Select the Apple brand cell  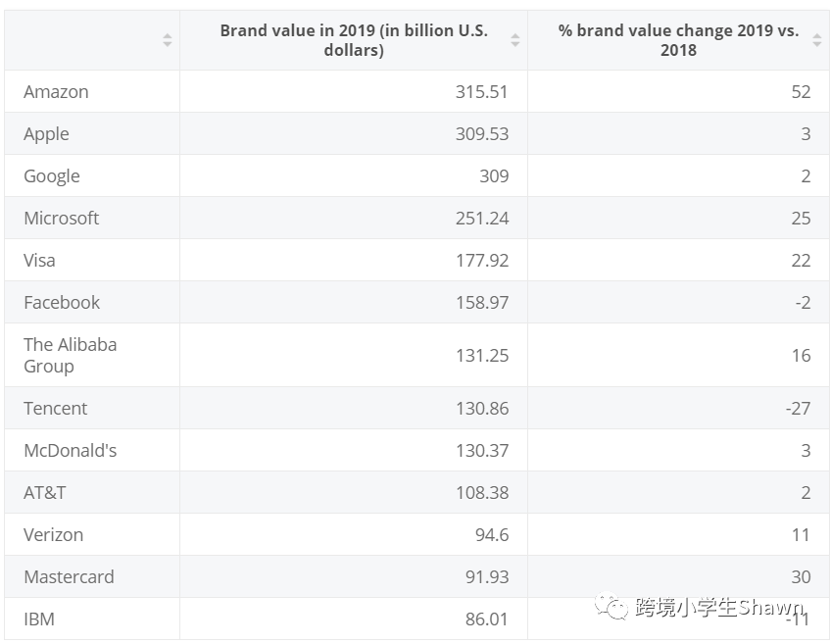pos(46,134)
